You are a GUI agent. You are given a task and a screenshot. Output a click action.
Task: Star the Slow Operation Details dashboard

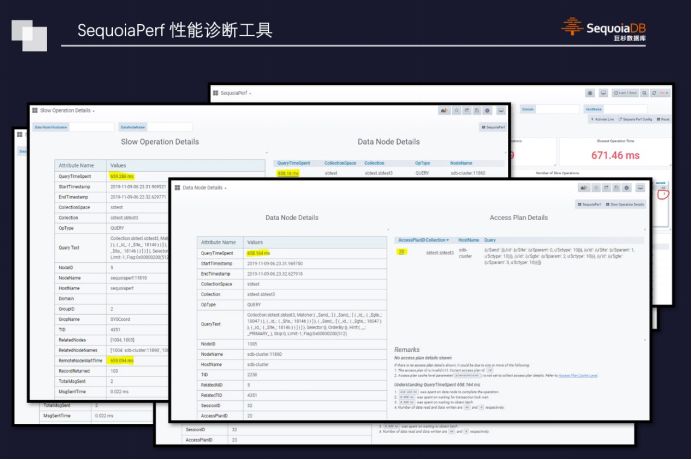point(457,111)
